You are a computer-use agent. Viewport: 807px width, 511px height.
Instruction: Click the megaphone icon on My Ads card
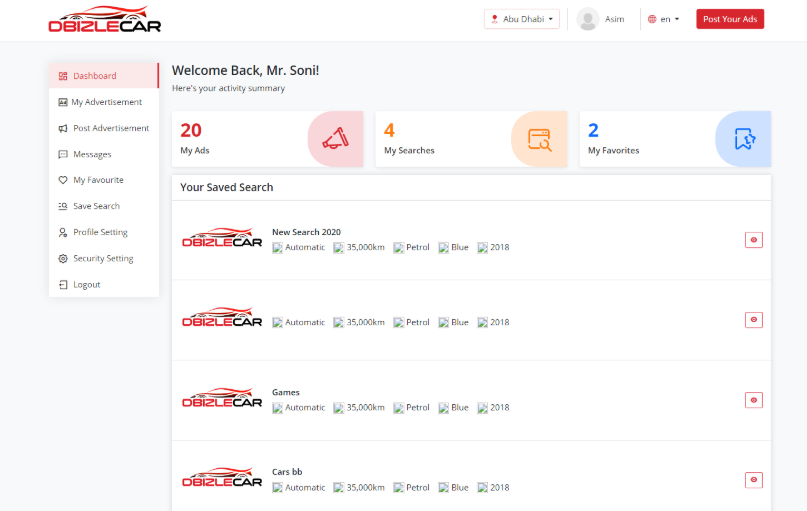[x=336, y=139]
